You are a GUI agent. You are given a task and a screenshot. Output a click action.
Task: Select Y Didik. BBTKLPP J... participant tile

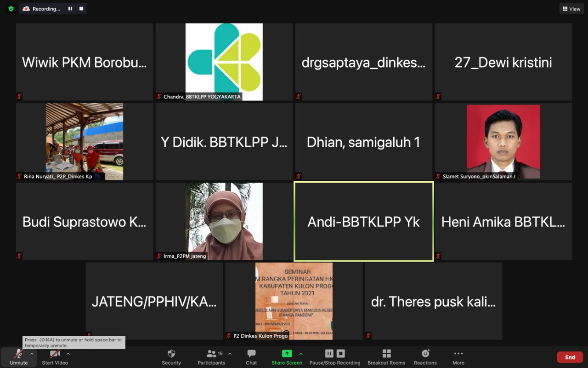(224, 142)
